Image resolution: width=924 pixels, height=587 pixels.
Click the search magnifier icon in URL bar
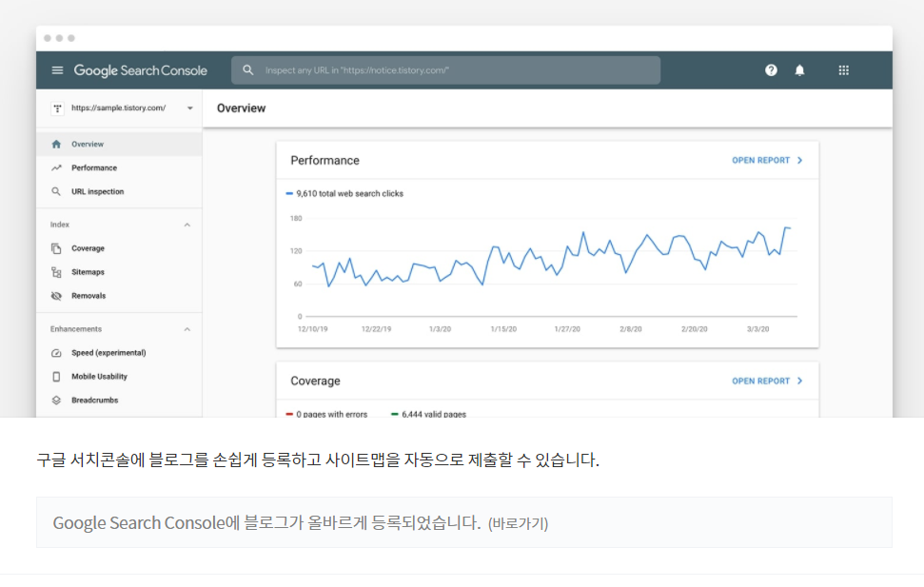click(248, 70)
